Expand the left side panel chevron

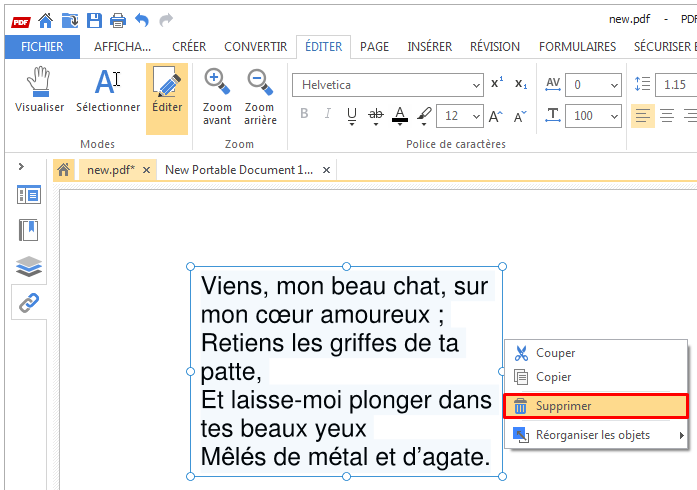pos(21,167)
